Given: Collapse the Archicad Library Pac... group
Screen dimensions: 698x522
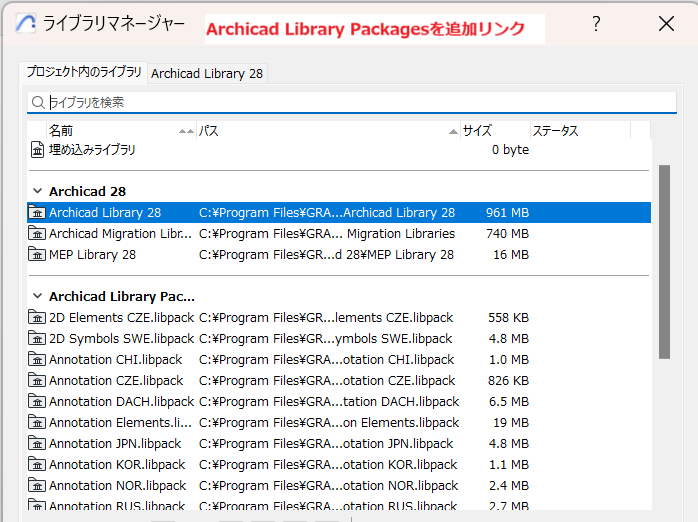Looking at the screenshot, I should point(38,296).
